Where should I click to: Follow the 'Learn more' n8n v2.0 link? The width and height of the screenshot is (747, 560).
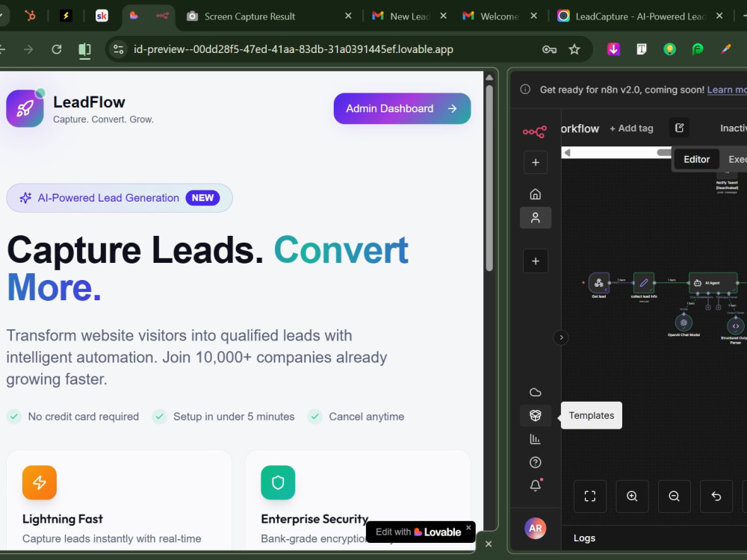click(x=727, y=90)
